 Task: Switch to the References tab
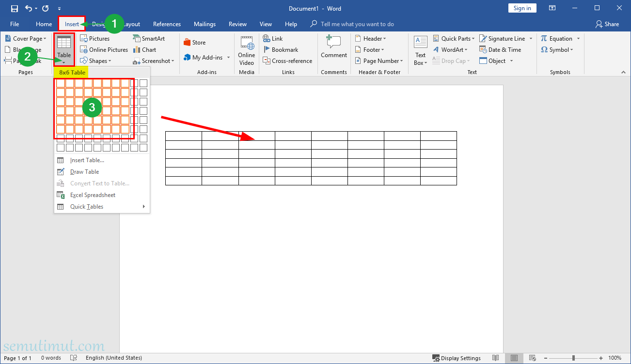point(167,24)
